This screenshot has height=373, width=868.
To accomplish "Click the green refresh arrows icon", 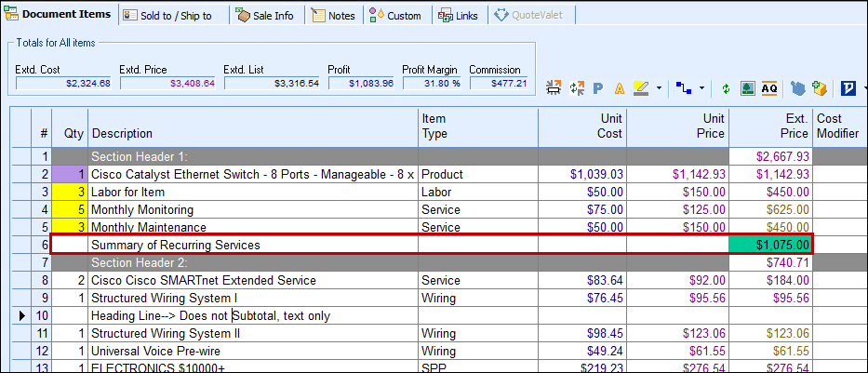I will click(726, 88).
